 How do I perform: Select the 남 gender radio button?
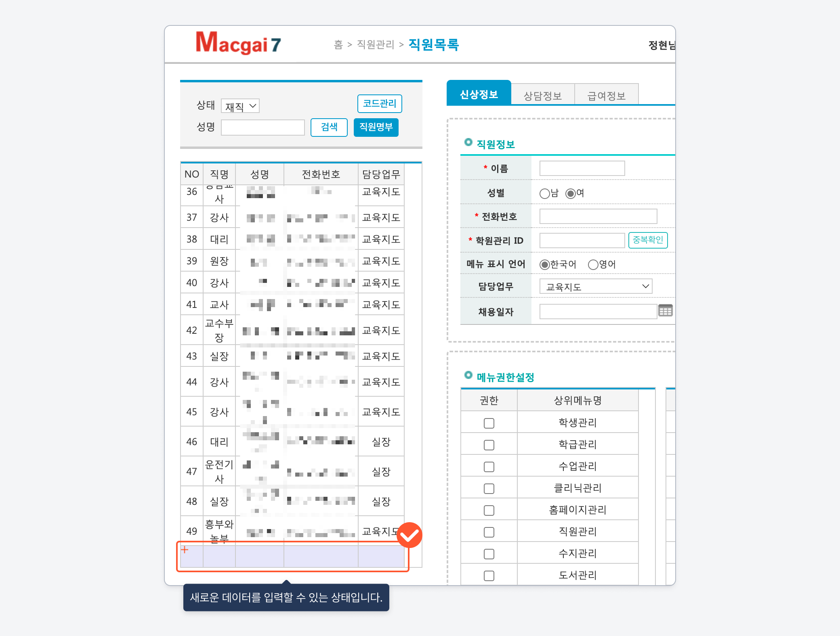[x=544, y=194]
